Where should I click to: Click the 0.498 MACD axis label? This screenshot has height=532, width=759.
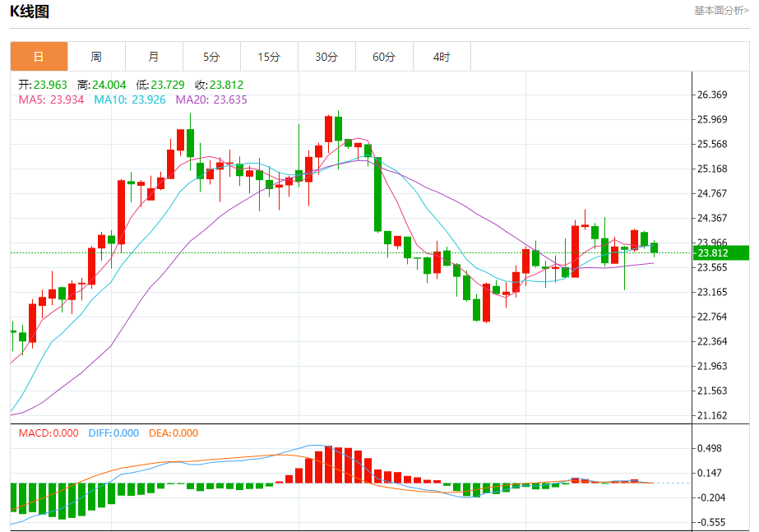click(x=710, y=449)
